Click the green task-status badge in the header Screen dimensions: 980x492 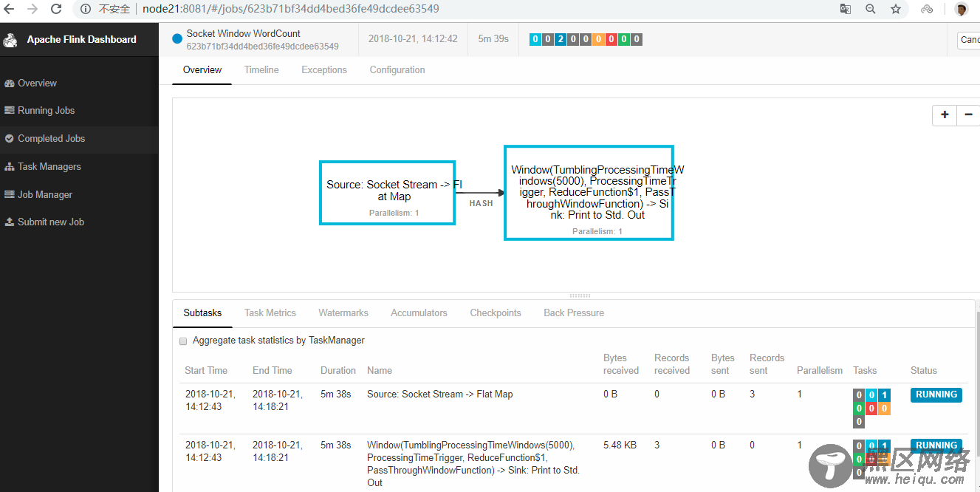(623, 39)
